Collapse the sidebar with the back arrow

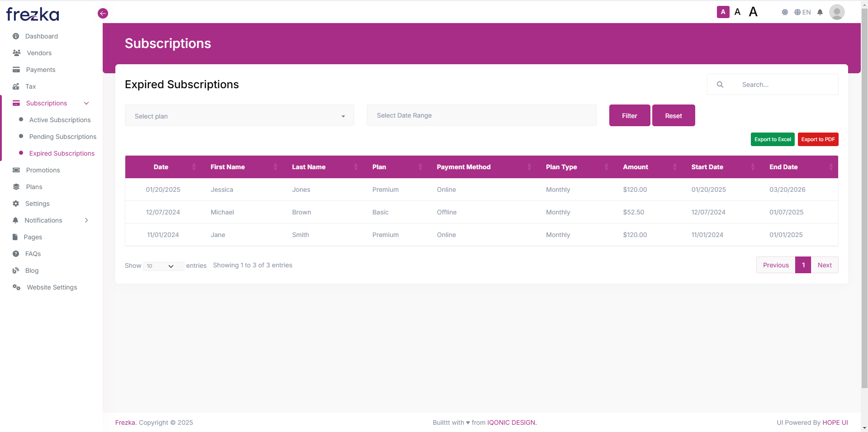pos(103,13)
